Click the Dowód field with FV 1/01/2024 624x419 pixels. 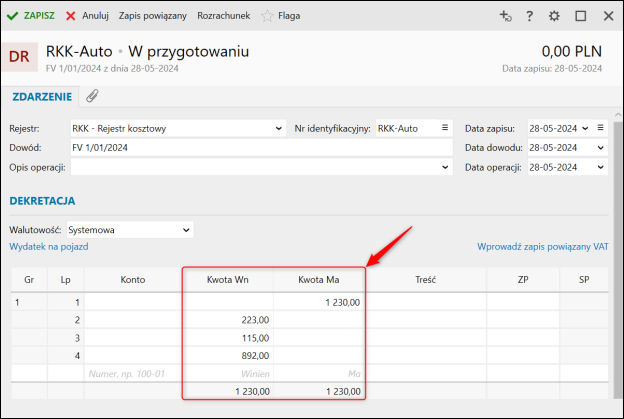[261, 148]
